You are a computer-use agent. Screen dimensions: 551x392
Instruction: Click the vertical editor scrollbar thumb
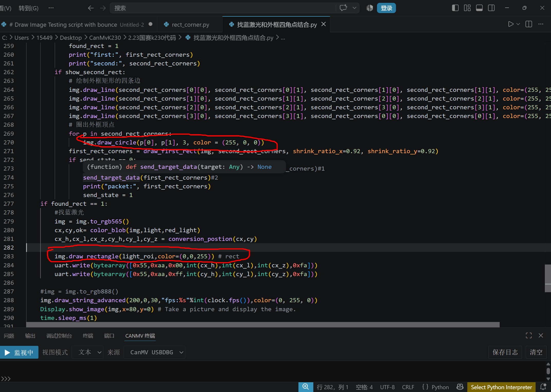pos(548,278)
